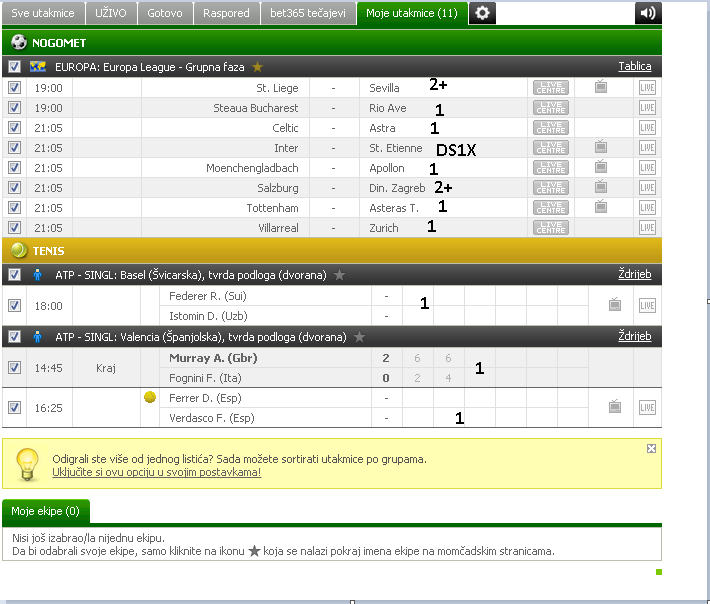Switch to the UŽIVO tab

110,13
